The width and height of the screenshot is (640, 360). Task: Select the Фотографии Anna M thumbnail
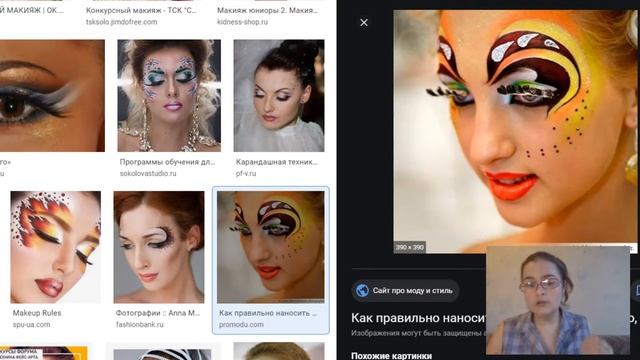tap(159, 247)
